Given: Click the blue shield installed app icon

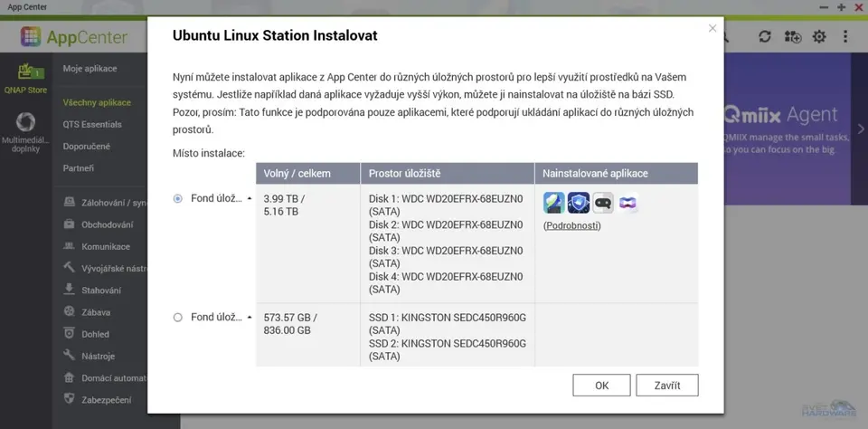Looking at the screenshot, I should coord(579,203).
